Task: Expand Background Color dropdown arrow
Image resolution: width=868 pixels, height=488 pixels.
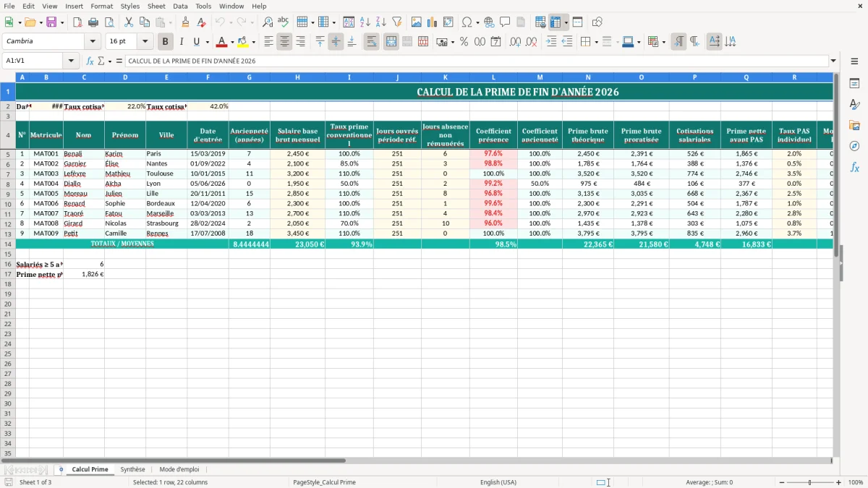Action: (253, 42)
